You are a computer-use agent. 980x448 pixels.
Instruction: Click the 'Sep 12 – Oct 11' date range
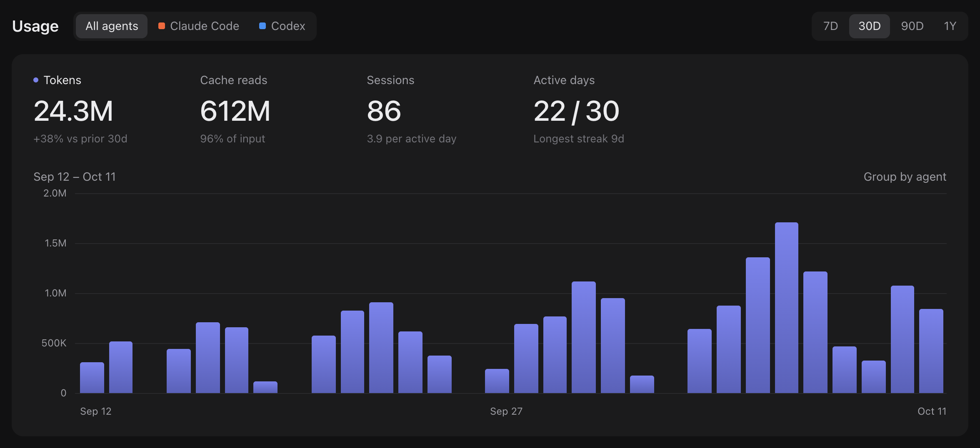point(75,177)
